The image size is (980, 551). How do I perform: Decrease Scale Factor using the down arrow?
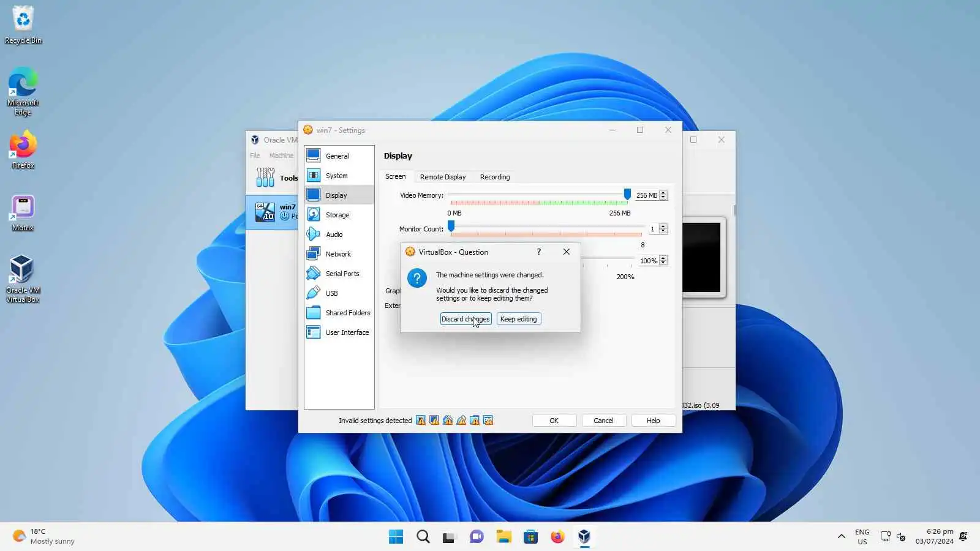663,263
